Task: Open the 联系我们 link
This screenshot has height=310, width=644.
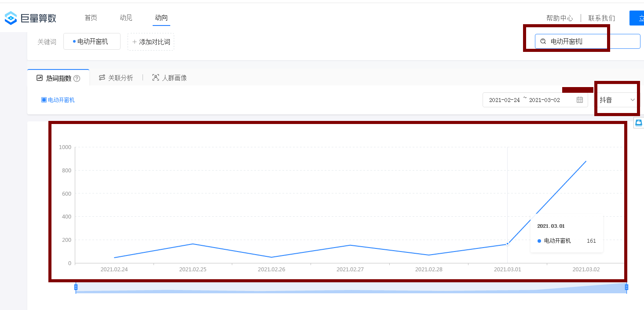Action: tap(602, 18)
